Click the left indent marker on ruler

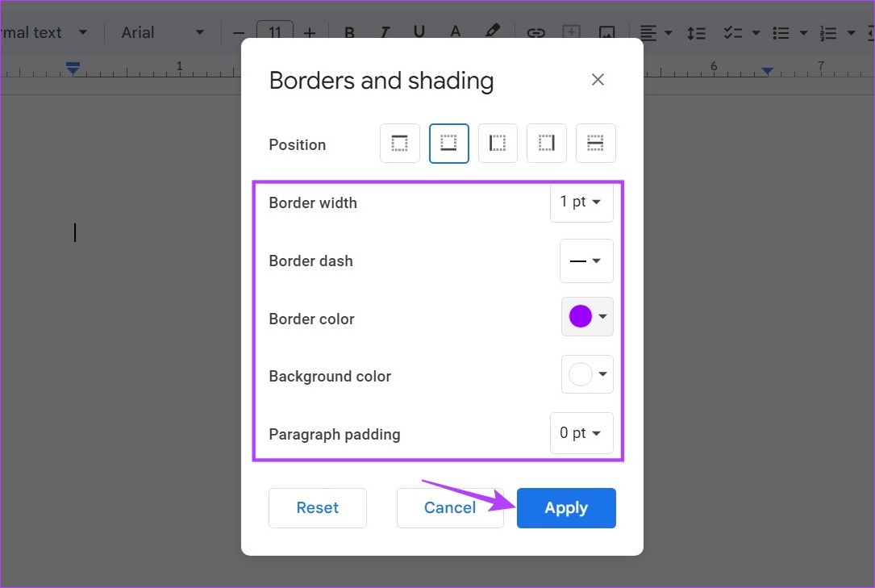point(73,69)
